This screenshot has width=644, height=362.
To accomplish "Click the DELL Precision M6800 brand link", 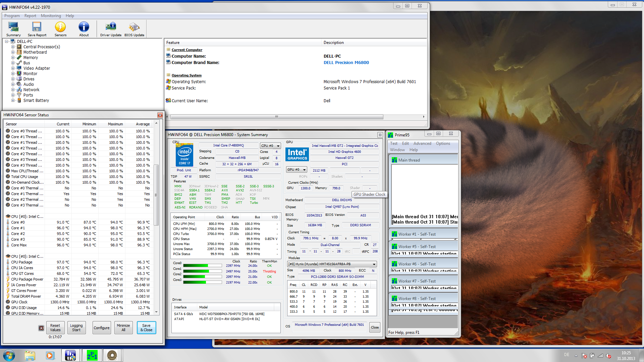I will tap(346, 63).
